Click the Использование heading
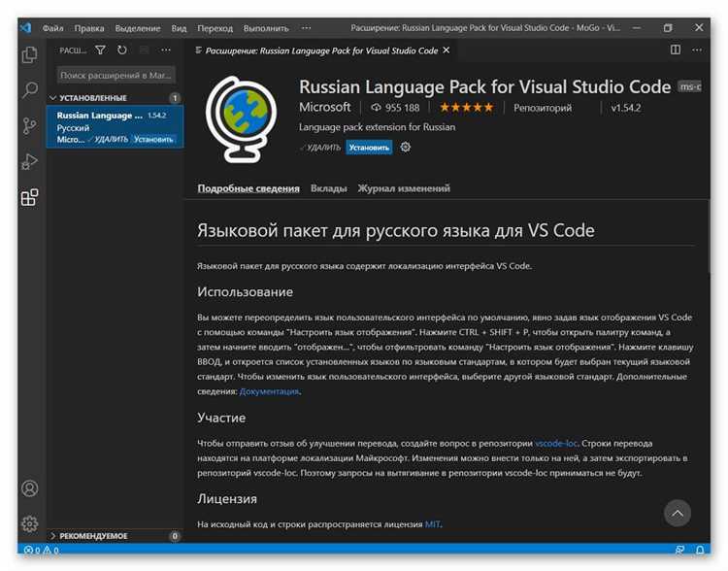The image size is (728, 571). coord(246,291)
